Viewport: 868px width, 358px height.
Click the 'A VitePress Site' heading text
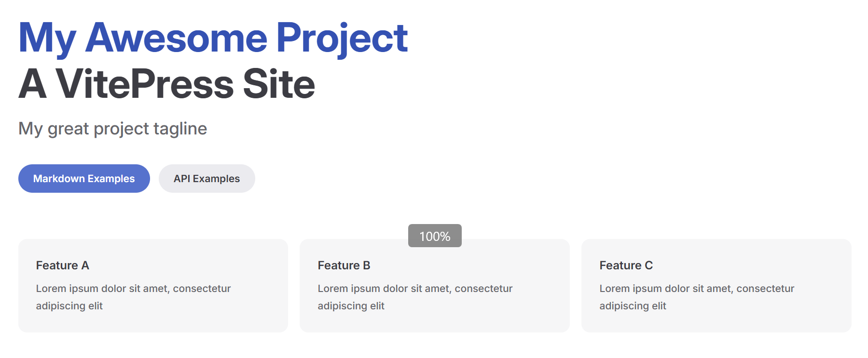coord(166,84)
